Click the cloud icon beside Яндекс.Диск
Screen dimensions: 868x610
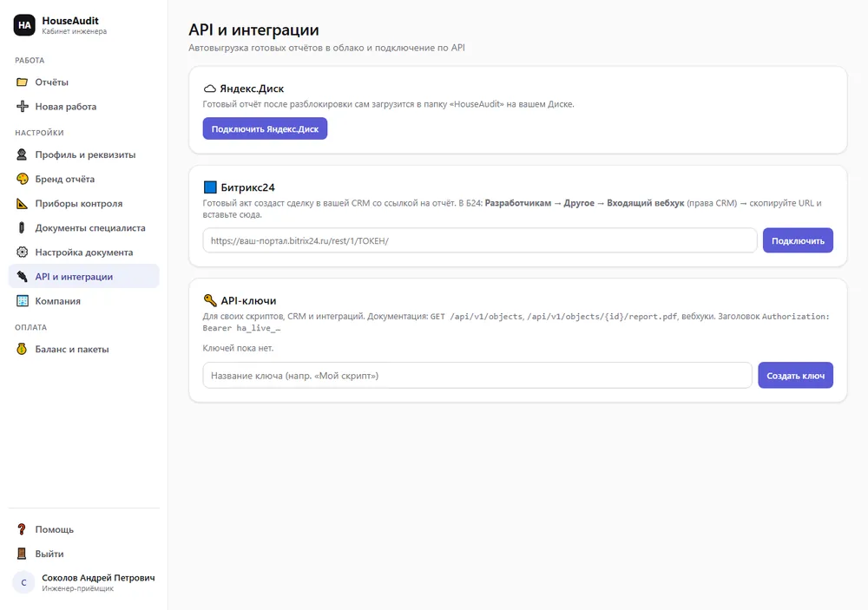[x=210, y=89]
